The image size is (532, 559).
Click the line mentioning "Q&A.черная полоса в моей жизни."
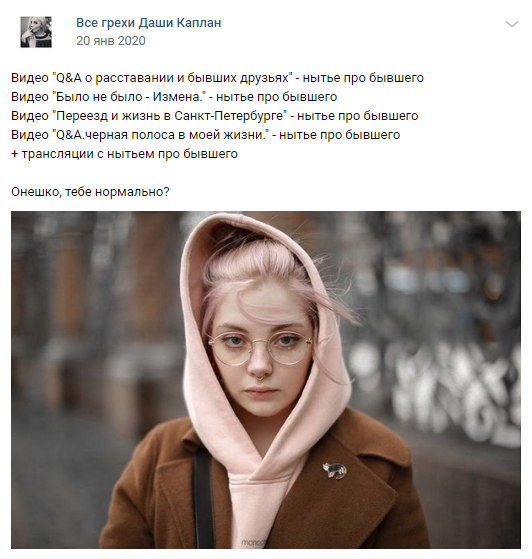205,134
